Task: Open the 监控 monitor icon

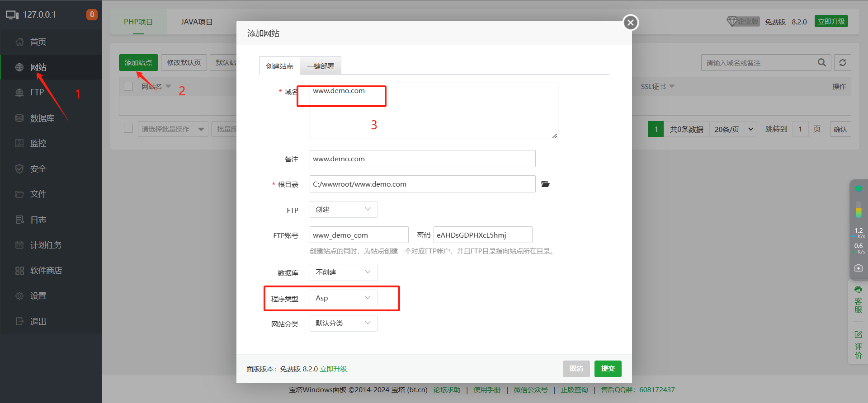Action: coord(19,143)
